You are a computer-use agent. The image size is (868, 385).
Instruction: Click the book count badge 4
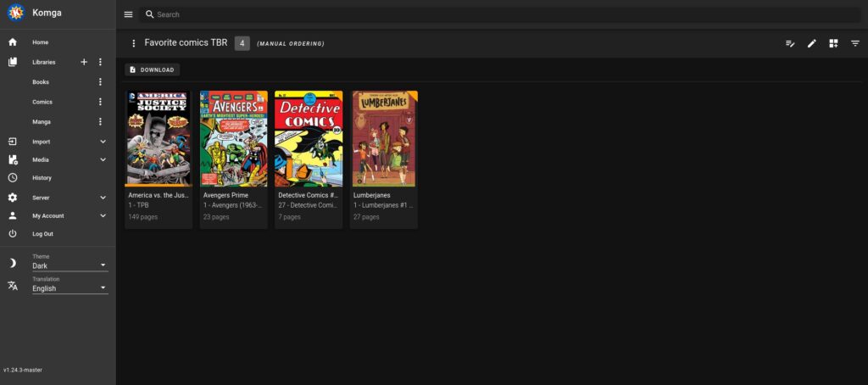242,43
